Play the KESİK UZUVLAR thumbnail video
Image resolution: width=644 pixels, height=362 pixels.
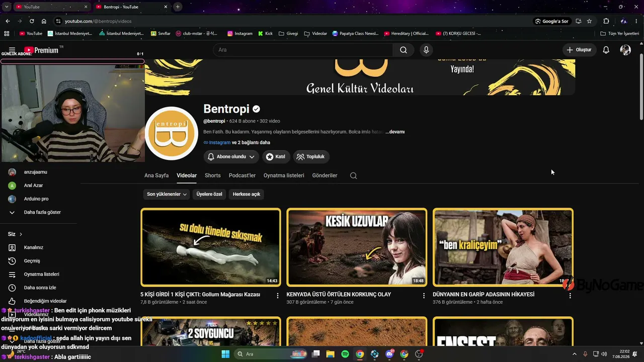tap(357, 247)
